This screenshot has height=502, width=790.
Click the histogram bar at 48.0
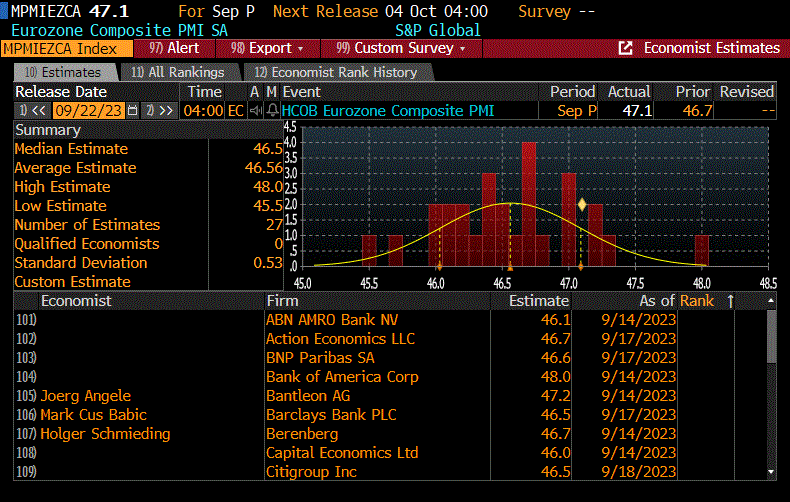[702, 250]
